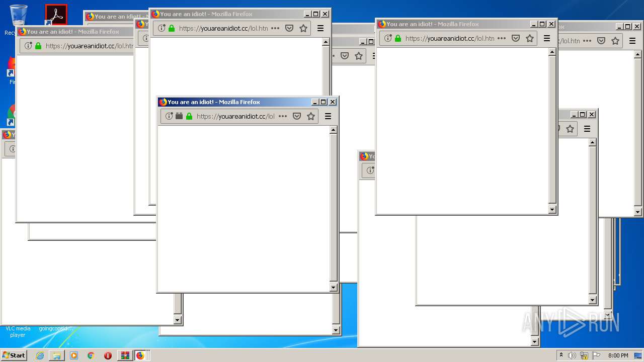Select the Recycle Bin desktop icon

18,15
